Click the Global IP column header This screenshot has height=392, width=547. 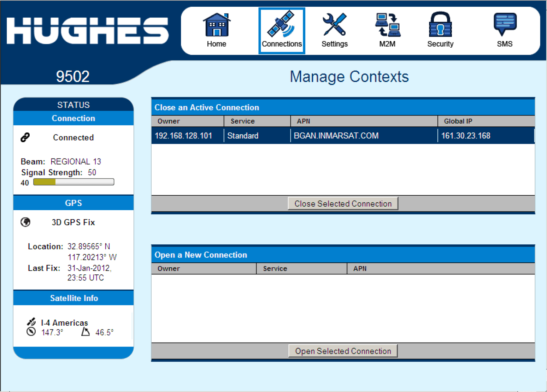(458, 121)
